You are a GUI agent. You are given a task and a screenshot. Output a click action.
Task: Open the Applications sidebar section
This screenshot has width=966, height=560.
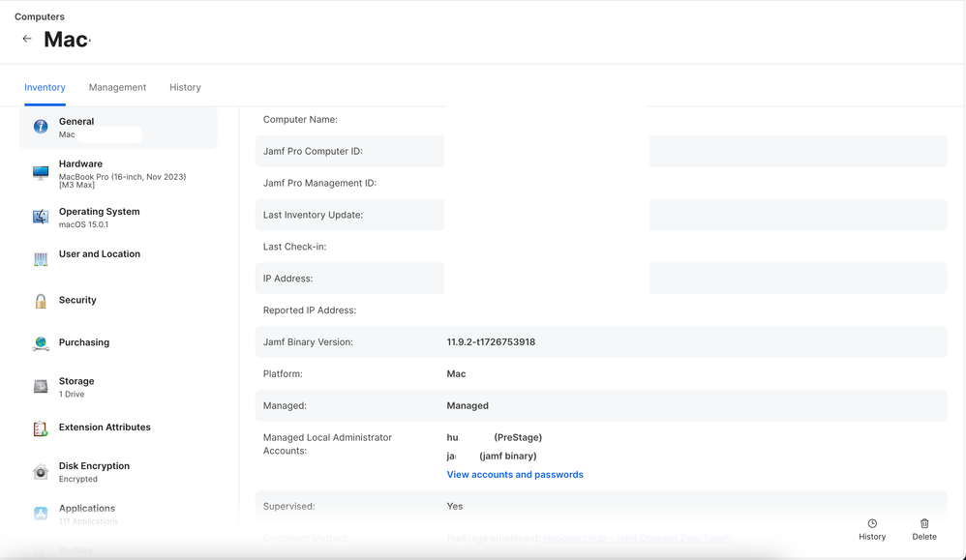coord(118,514)
